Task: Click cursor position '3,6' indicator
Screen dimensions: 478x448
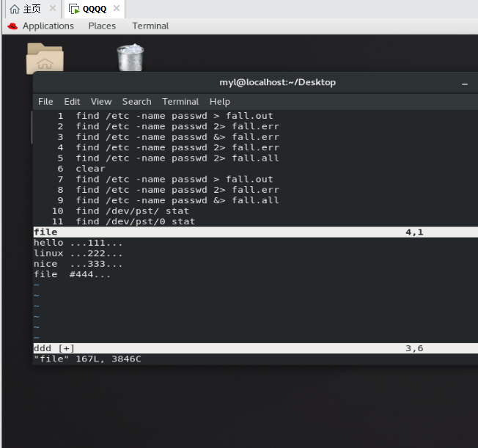Action: pyautogui.click(x=414, y=348)
